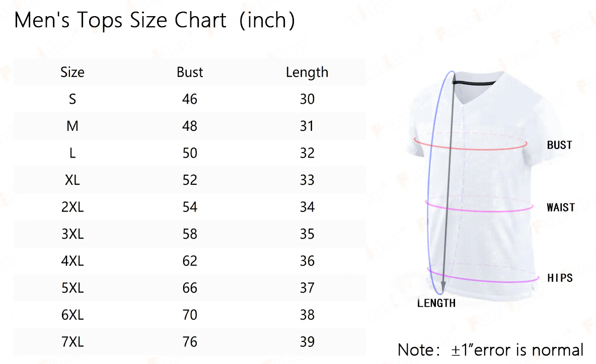Click the Bust column header in the table
The width and height of the screenshot is (596, 364).
[190, 72]
